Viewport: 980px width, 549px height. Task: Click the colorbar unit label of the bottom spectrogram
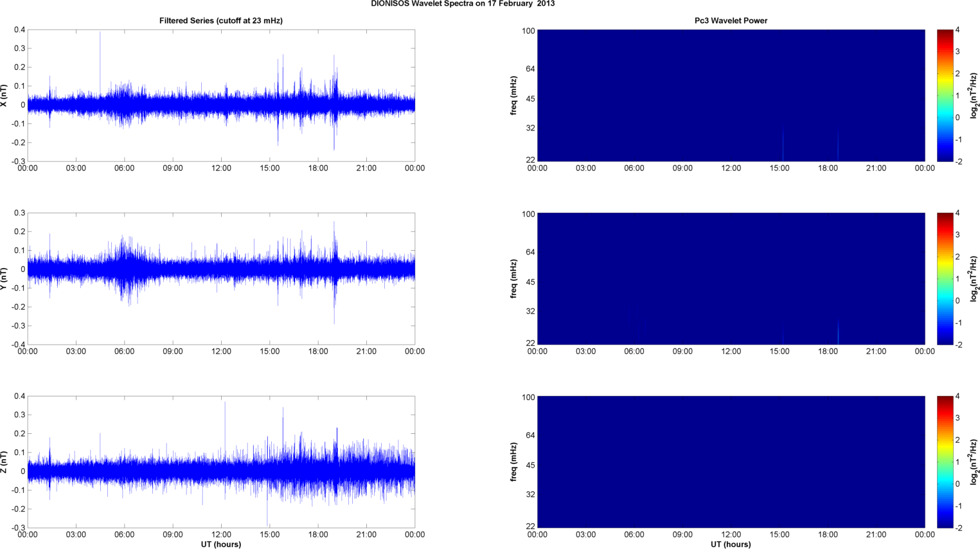974,462
